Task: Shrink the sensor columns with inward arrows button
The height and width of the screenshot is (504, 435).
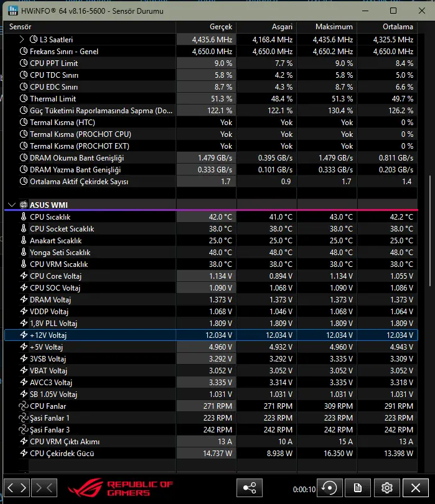Action: (x=44, y=488)
